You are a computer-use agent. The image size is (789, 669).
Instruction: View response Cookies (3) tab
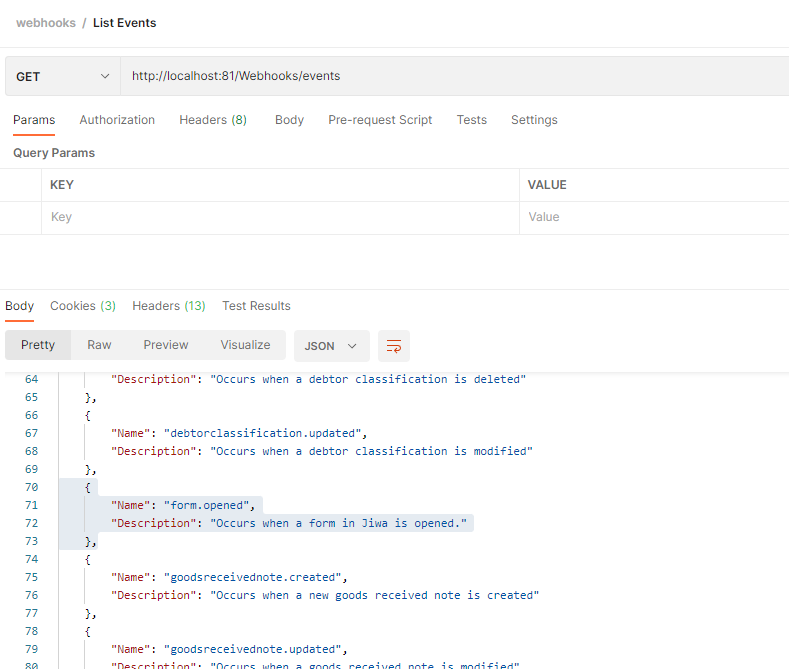[83, 306]
